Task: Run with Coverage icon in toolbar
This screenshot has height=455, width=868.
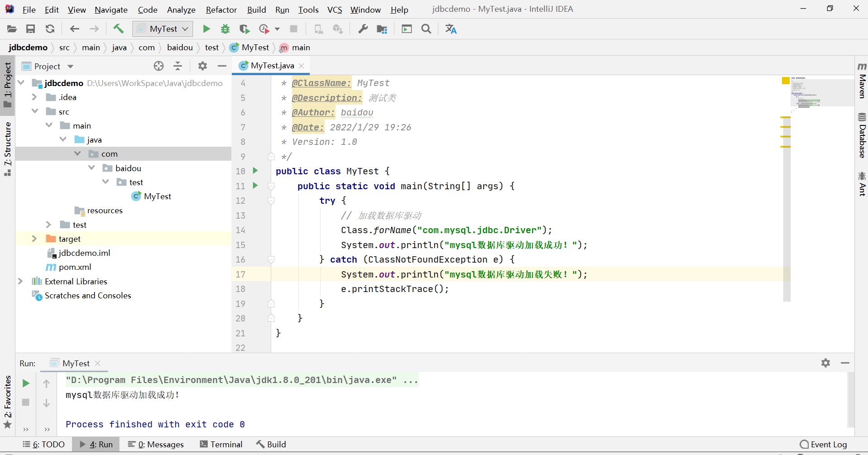Action: tap(245, 29)
